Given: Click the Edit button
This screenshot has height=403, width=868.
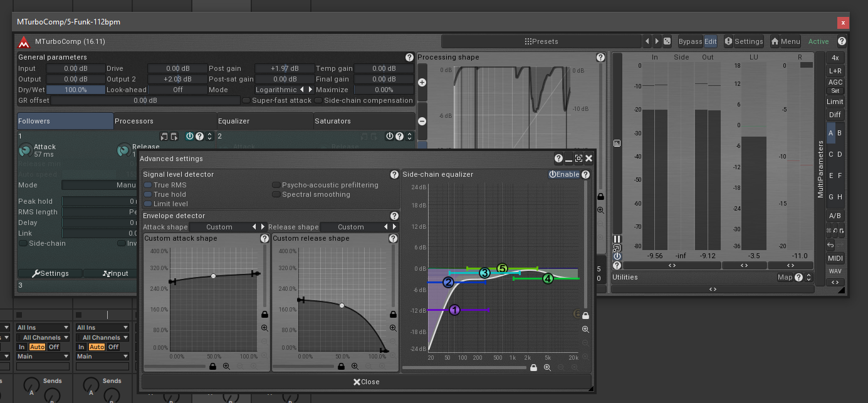Looking at the screenshot, I should pyautogui.click(x=710, y=41).
